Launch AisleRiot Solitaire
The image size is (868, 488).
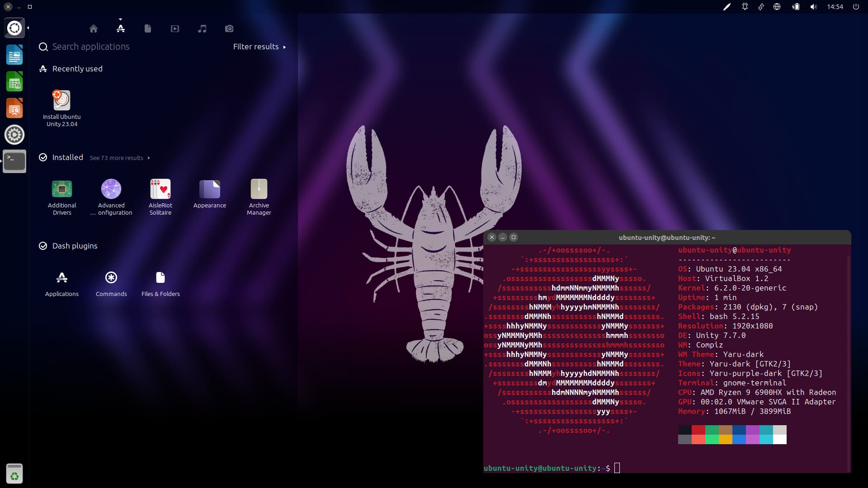160,190
